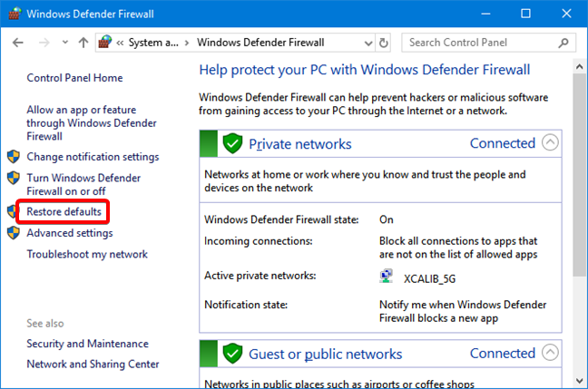Open Change notification settings
The image size is (588, 389).
tap(93, 157)
